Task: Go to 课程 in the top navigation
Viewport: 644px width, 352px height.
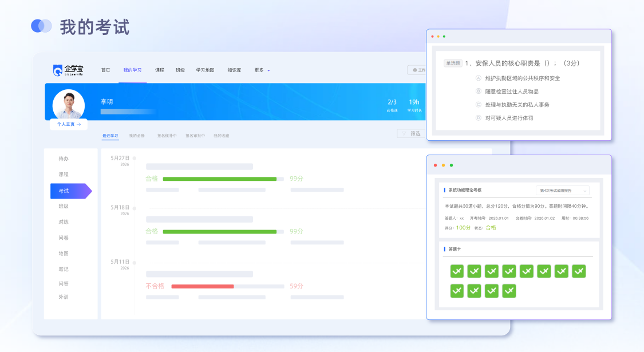Action: click(159, 70)
